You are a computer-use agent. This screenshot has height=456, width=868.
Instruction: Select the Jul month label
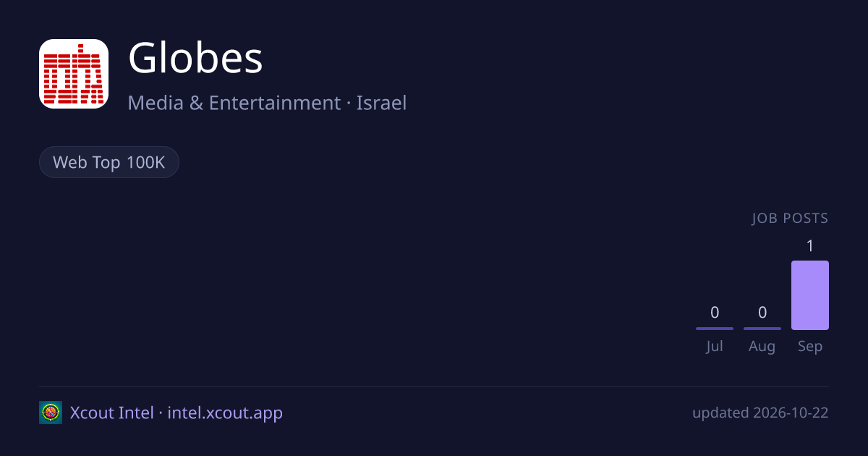[x=715, y=347]
